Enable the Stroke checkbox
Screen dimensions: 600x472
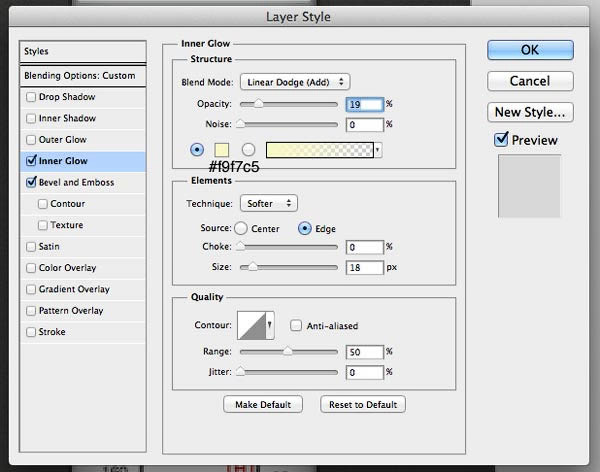click(31, 332)
